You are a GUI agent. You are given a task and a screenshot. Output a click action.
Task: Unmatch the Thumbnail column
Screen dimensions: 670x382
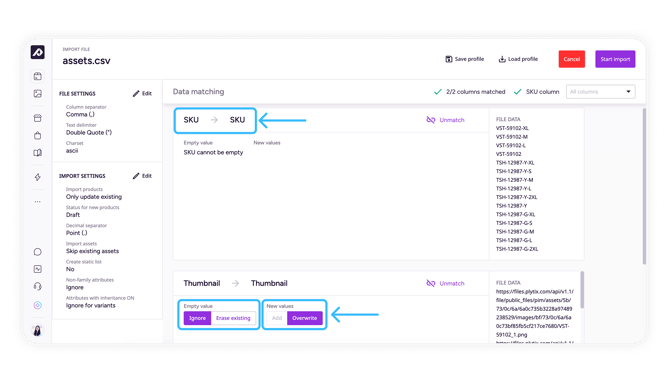[445, 283]
